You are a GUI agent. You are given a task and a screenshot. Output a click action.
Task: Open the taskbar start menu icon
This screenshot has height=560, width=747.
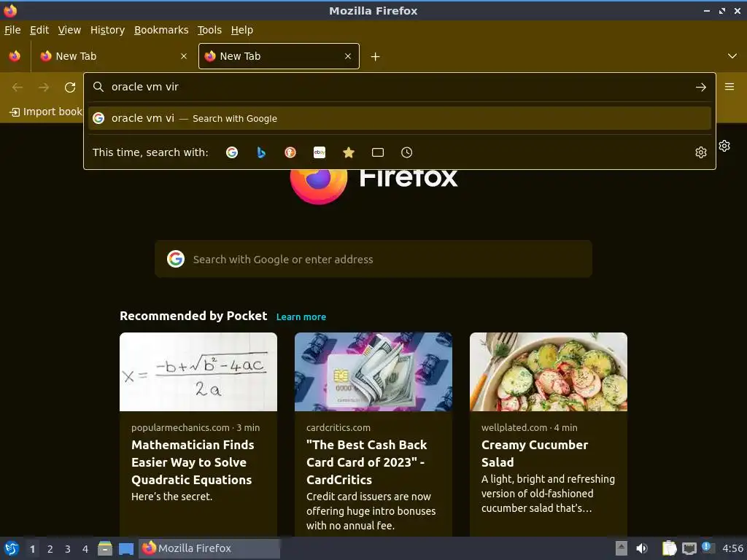click(x=12, y=548)
